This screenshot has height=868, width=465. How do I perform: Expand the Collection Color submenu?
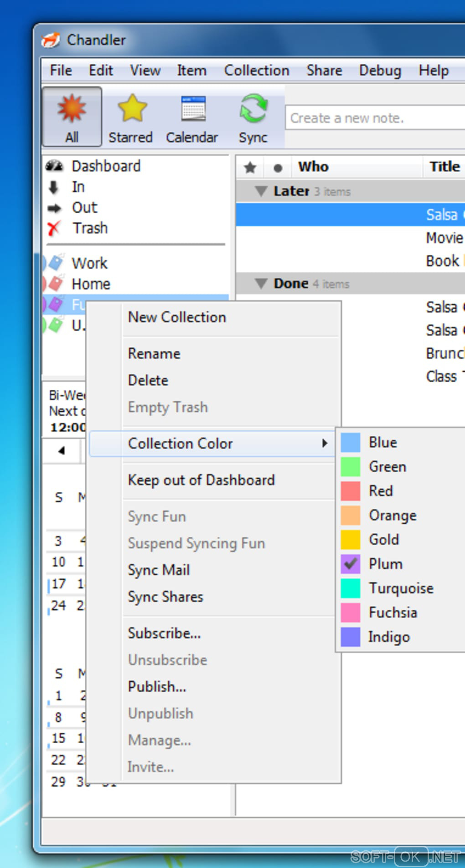pyautogui.click(x=213, y=444)
